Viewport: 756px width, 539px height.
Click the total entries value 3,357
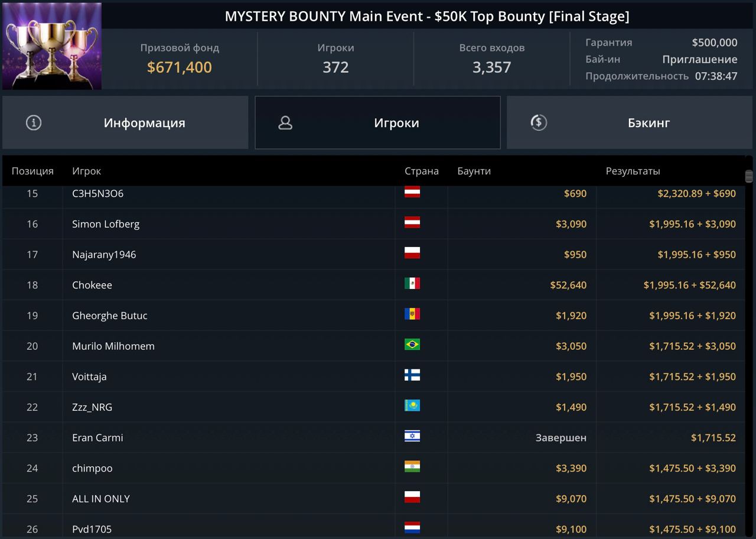[x=491, y=67]
